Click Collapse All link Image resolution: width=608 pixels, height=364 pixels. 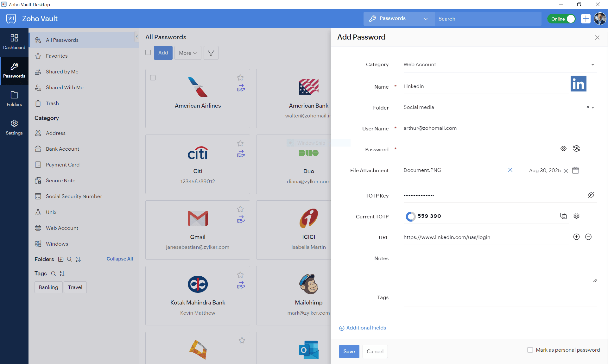pyautogui.click(x=120, y=259)
